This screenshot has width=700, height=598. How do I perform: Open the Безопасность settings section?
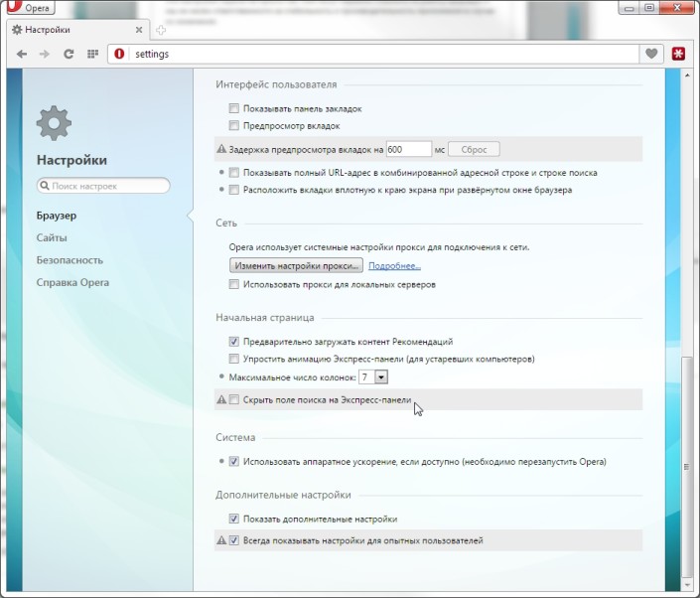tap(70, 260)
